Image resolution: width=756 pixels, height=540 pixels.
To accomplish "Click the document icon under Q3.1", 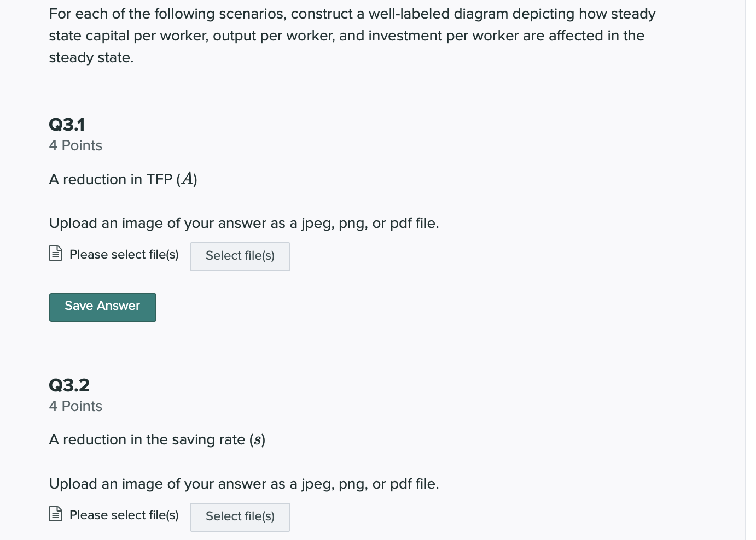I will click(55, 253).
